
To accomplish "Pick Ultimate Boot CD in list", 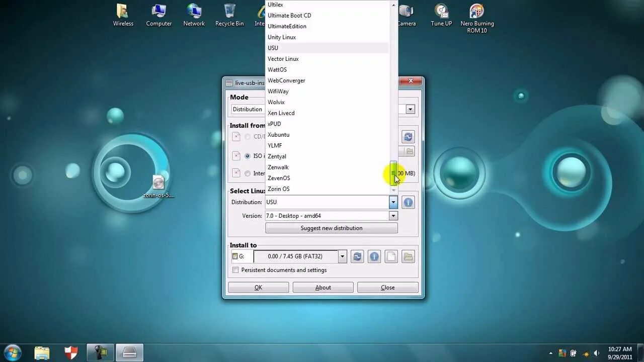I will click(x=328, y=16).
